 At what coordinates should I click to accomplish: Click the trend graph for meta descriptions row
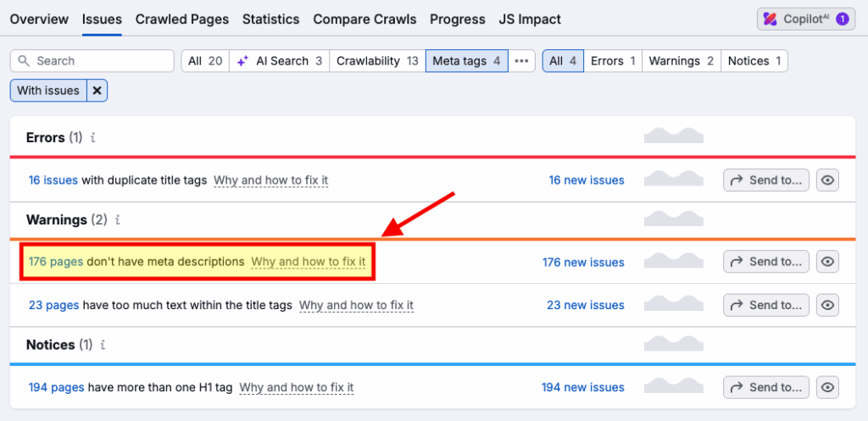[x=674, y=260]
